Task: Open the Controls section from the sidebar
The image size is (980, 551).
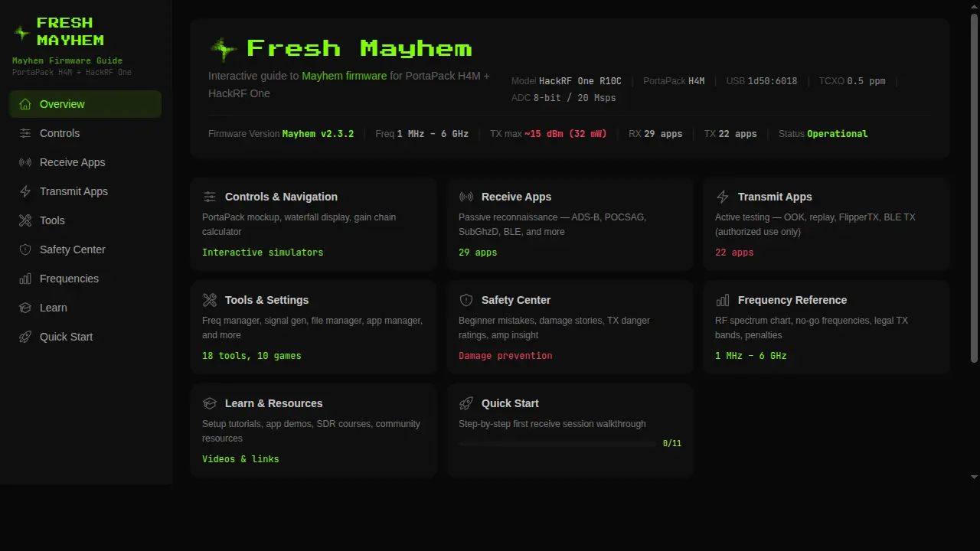Action: click(x=60, y=133)
